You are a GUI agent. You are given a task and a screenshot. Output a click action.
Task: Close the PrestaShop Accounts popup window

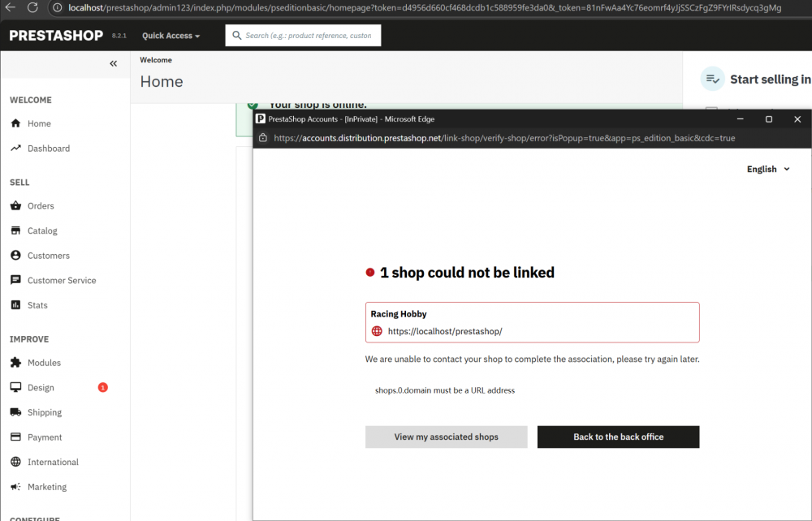797,119
